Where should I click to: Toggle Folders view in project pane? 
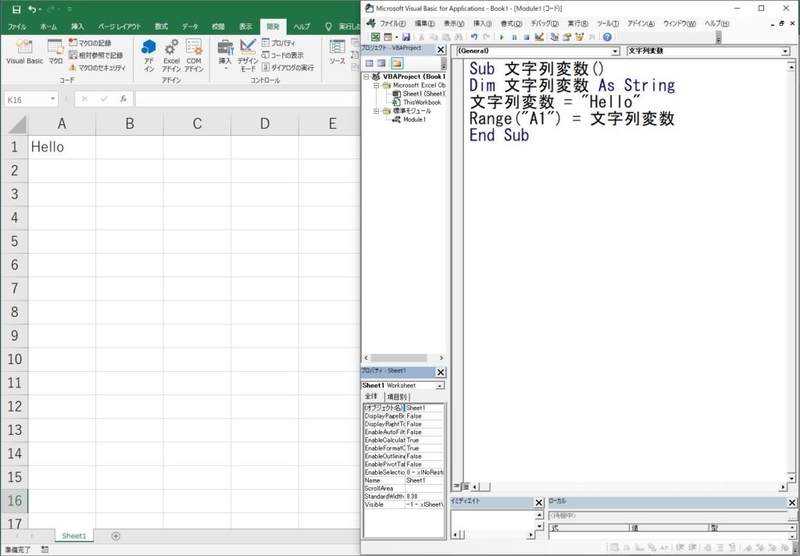point(397,63)
